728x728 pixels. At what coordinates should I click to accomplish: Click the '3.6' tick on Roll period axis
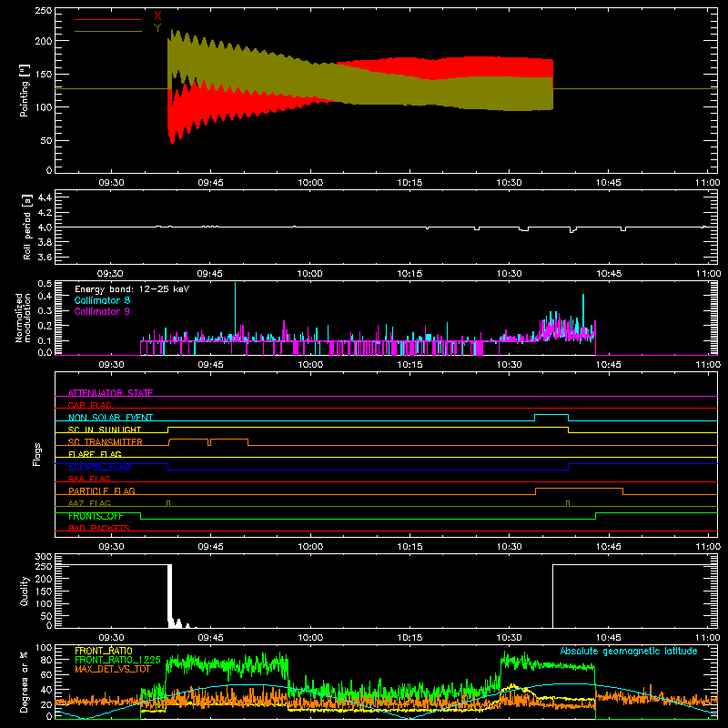click(x=45, y=257)
